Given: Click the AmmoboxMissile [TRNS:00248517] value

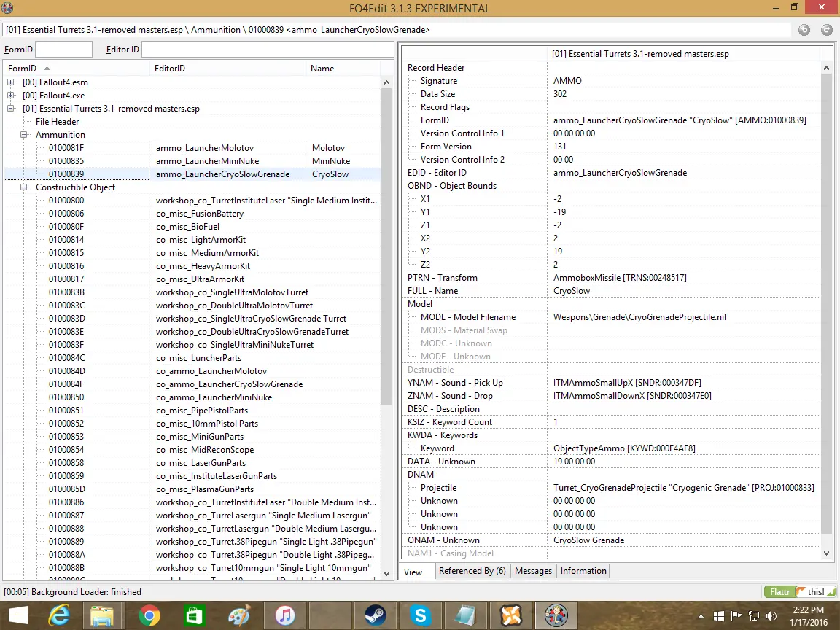Looking at the screenshot, I should 620,278.
